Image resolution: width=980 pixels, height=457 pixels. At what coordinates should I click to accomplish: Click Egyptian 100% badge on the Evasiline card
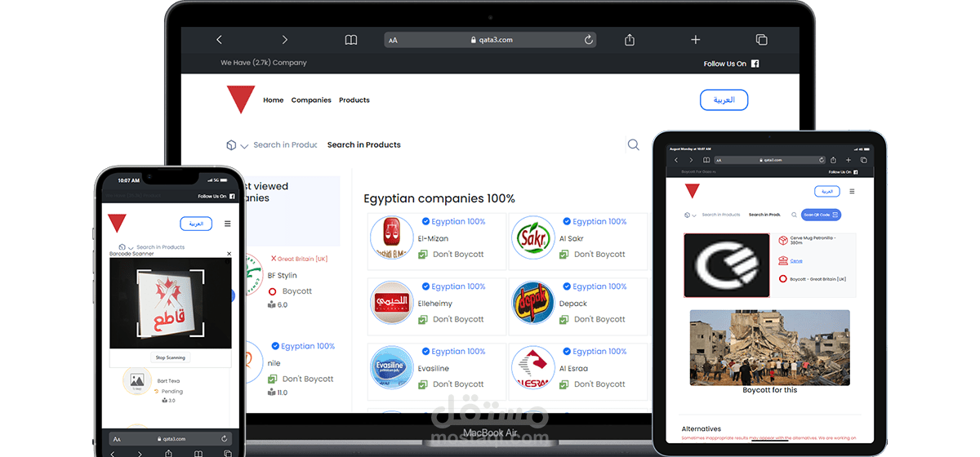453,352
